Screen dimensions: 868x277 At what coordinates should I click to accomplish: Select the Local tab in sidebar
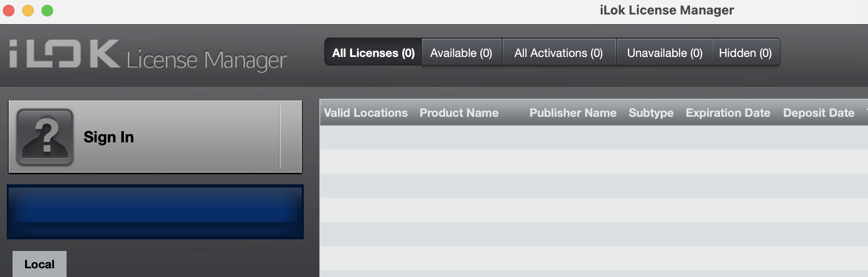[x=40, y=264]
